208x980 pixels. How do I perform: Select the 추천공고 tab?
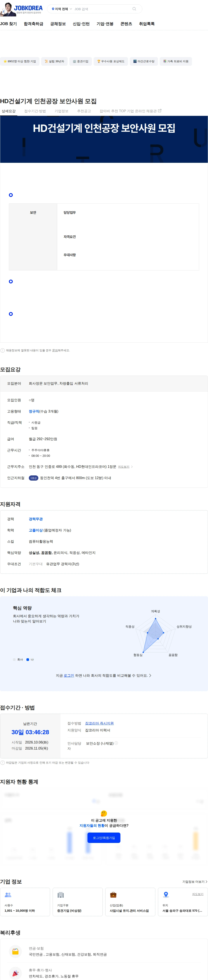tap(84, 111)
